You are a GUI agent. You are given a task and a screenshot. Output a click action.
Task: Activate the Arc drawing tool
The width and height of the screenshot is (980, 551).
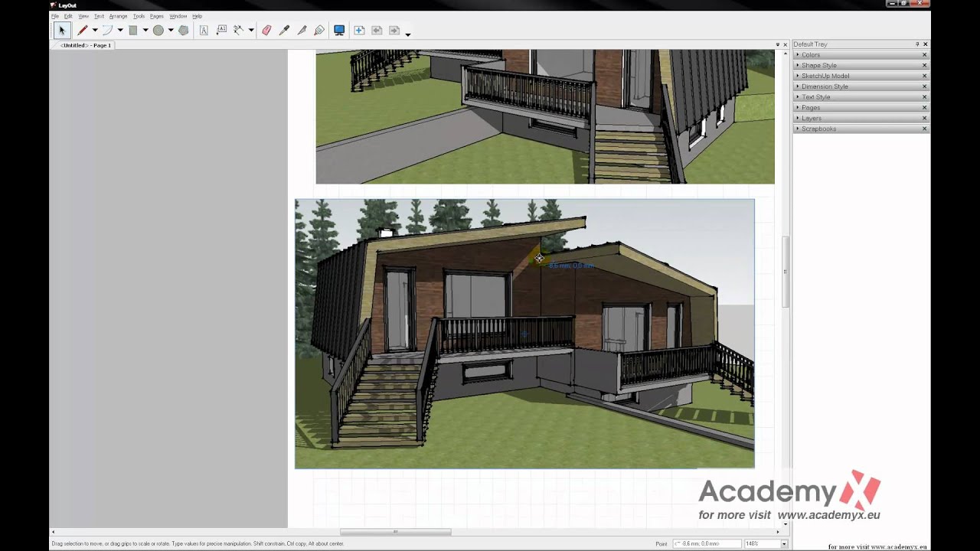pyautogui.click(x=107, y=31)
